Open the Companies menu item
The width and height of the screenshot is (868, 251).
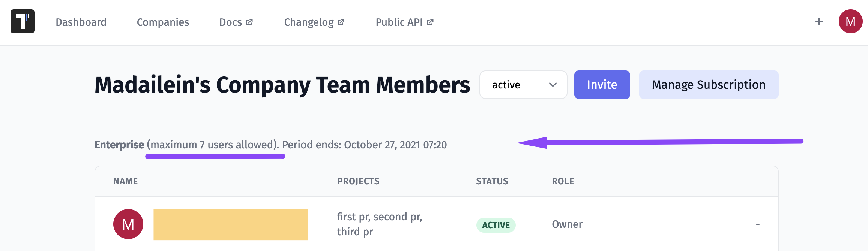coord(163,22)
